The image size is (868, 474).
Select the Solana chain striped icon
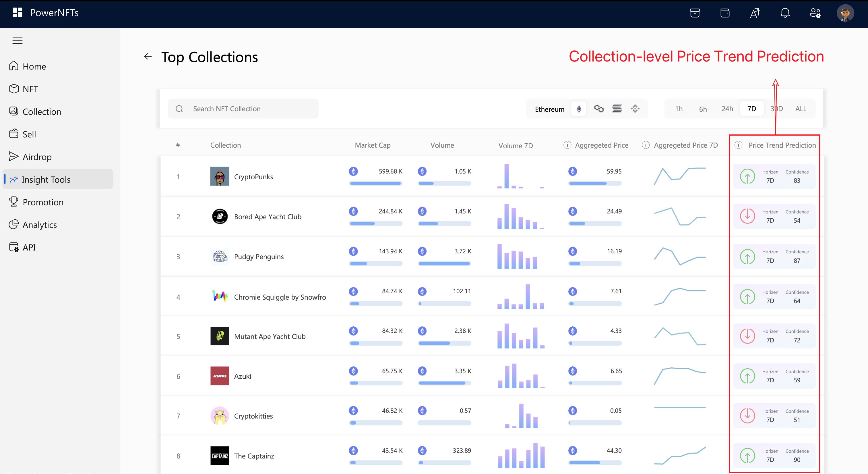point(617,109)
